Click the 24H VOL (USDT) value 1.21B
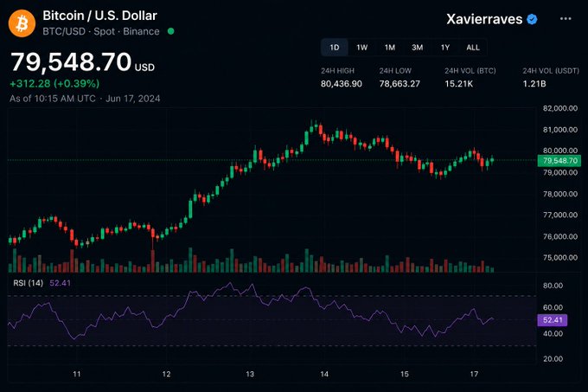Screen dimensions: 588x392 point(534,84)
